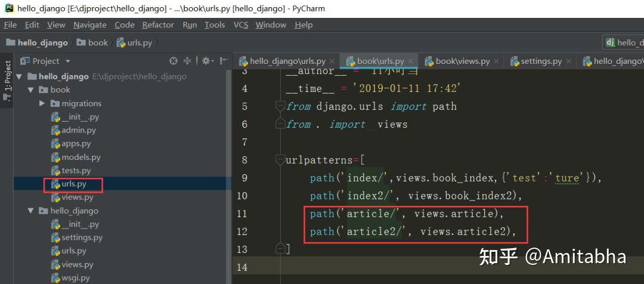
Task: Click book folder icon in tree
Action: 43,90
